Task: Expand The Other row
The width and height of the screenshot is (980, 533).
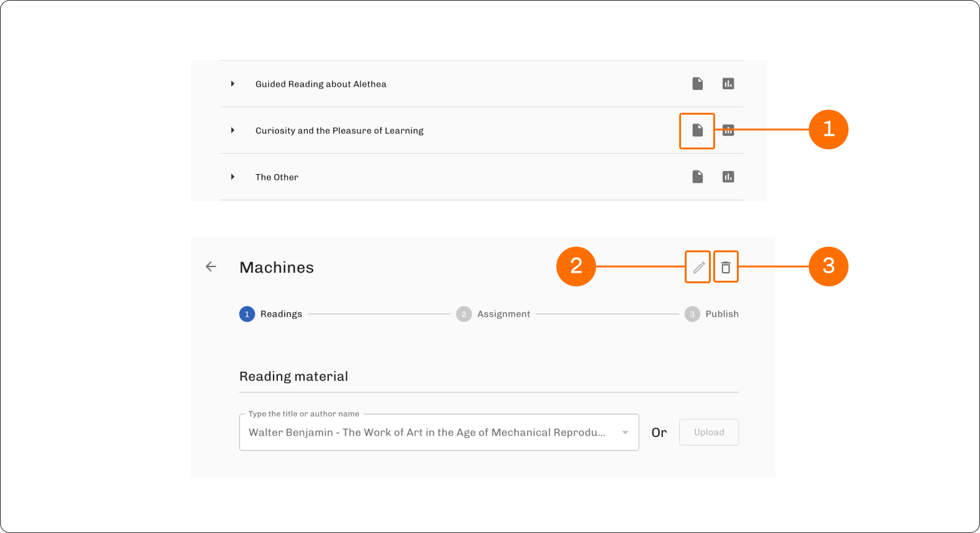Action: [233, 177]
